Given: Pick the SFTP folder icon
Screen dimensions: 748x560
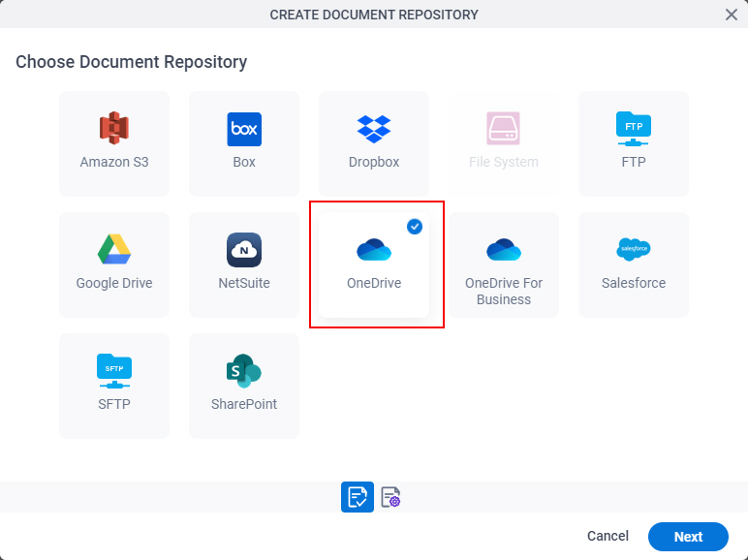Looking at the screenshot, I should pyautogui.click(x=114, y=371).
